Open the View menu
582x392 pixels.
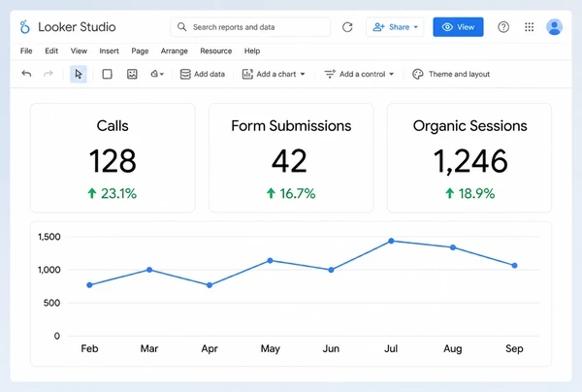pyautogui.click(x=79, y=50)
